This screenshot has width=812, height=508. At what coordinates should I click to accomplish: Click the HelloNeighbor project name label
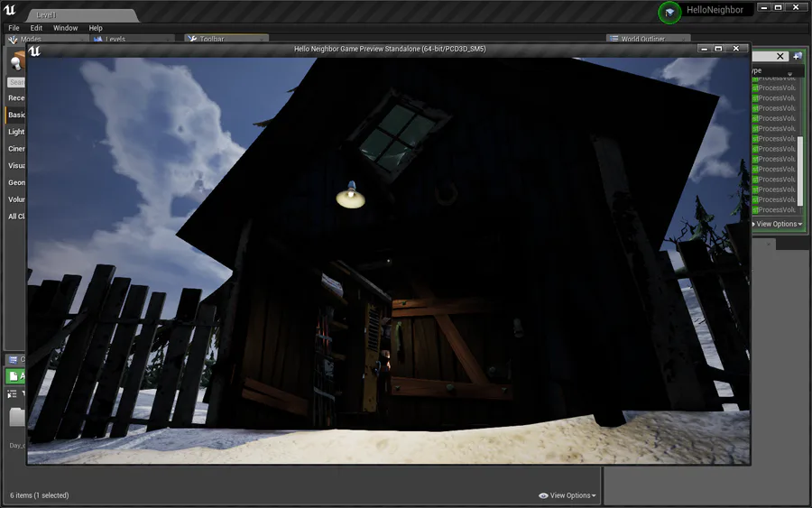[715, 10]
